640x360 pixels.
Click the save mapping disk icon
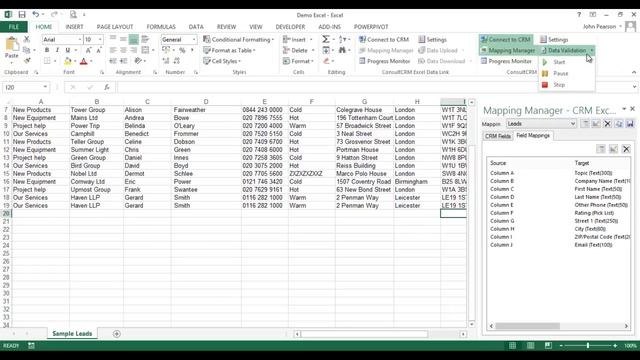[630, 124]
